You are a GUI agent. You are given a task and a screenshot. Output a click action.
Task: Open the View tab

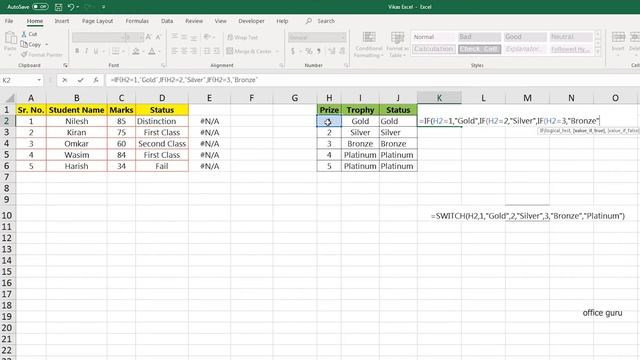[x=220, y=21]
